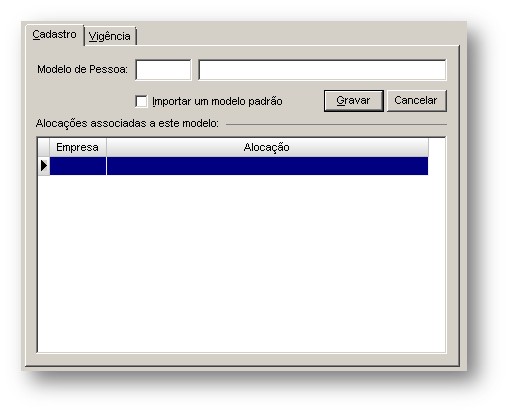Image resolution: width=509 pixels, height=413 pixels.
Task: Open the Vigência tab
Action: [x=110, y=36]
